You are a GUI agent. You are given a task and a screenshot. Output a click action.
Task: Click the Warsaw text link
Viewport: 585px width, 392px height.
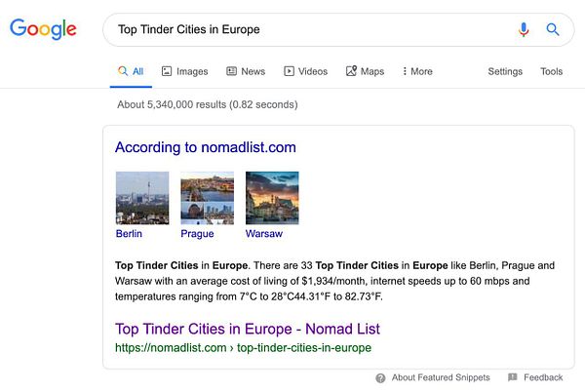coord(264,233)
